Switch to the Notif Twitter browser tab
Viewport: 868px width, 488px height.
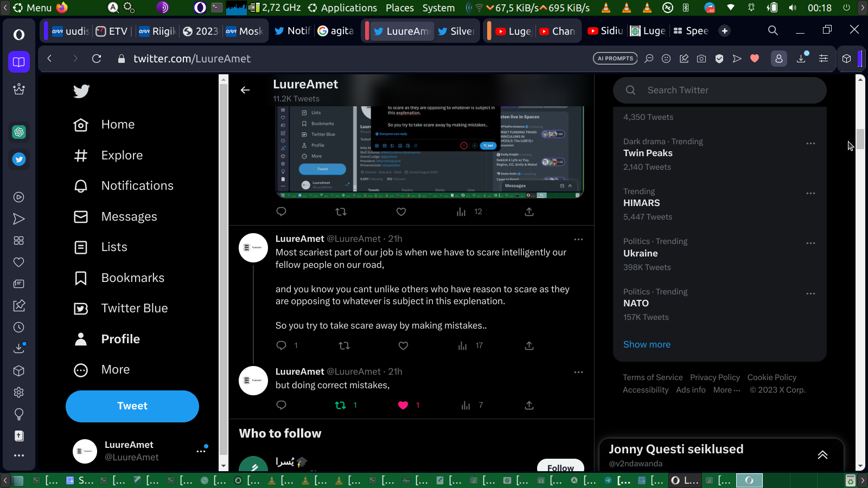pyautogui.click(x=292, y=31)
